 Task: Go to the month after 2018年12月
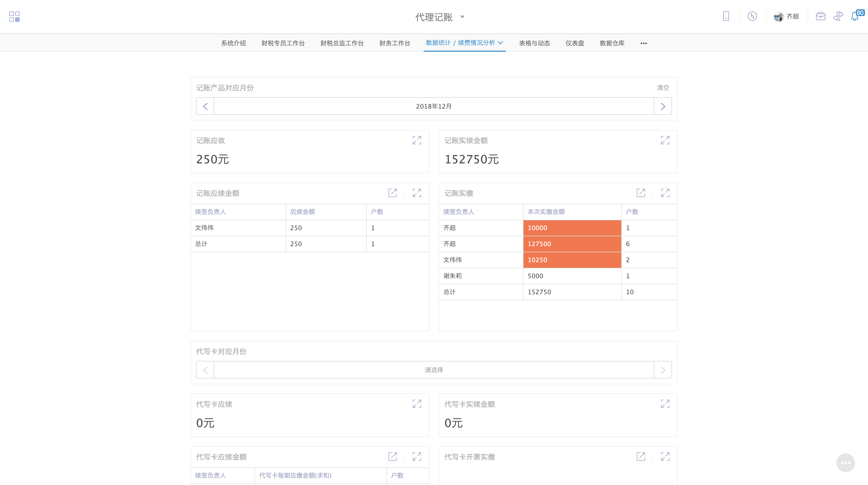[x=663, y=107]
